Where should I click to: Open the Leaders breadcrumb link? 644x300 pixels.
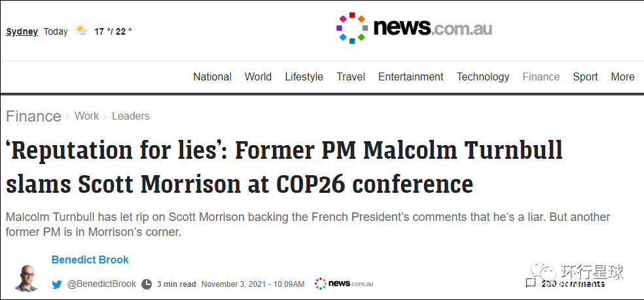tap(131, 116)
